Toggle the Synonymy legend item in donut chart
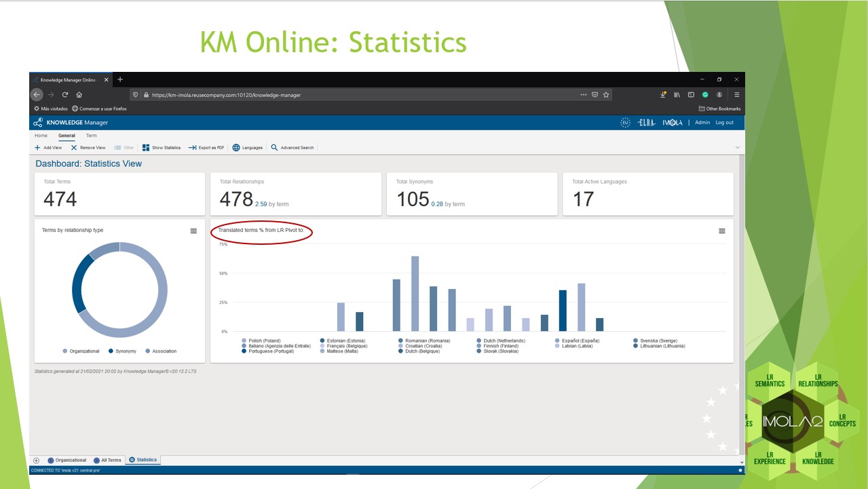868x489 pixels. pyautogui.click(x=122, y=351)
